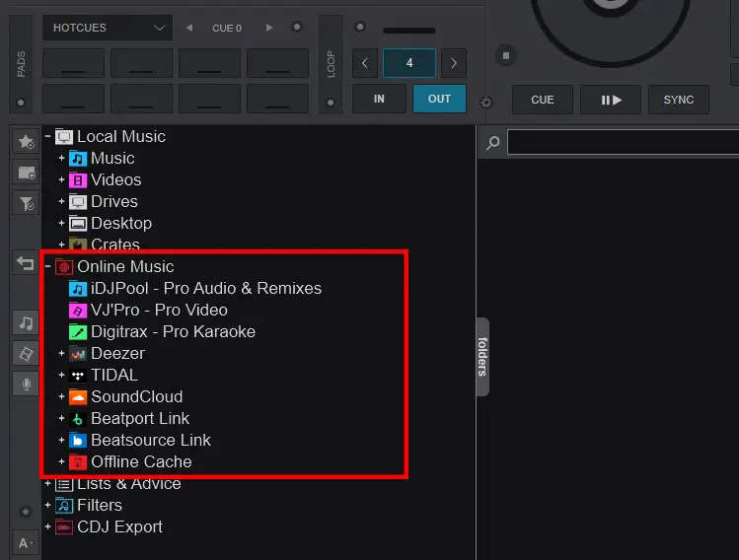Collapse the Local Music tree node
The image size is (739, 560).
pyautogui.click(x=47, y=136)
